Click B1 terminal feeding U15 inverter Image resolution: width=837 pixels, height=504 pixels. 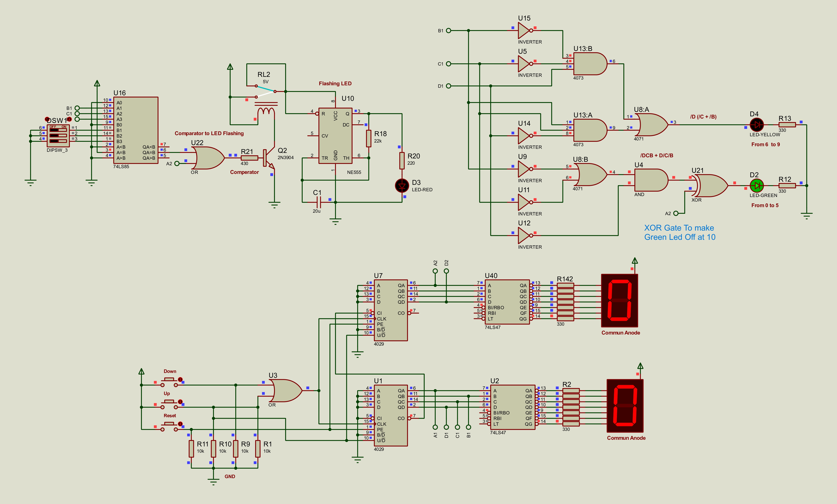click(x=448, y=30)
